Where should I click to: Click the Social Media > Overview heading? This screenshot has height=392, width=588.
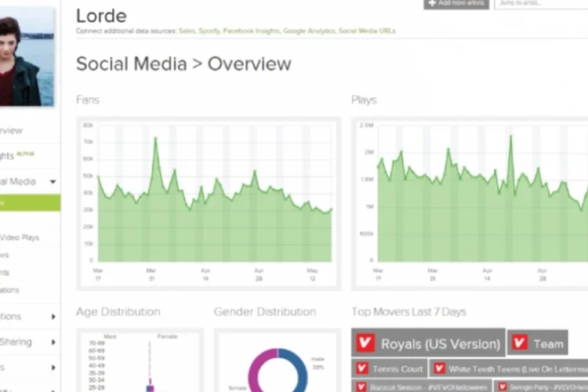coord(183,64)
